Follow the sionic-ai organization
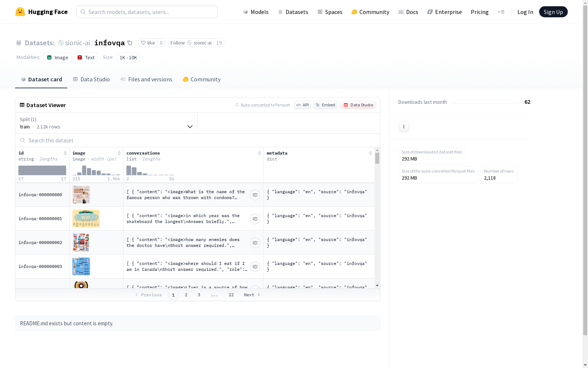Image resolution: width=588 pixels, height=368 pixels. (191, 43)
